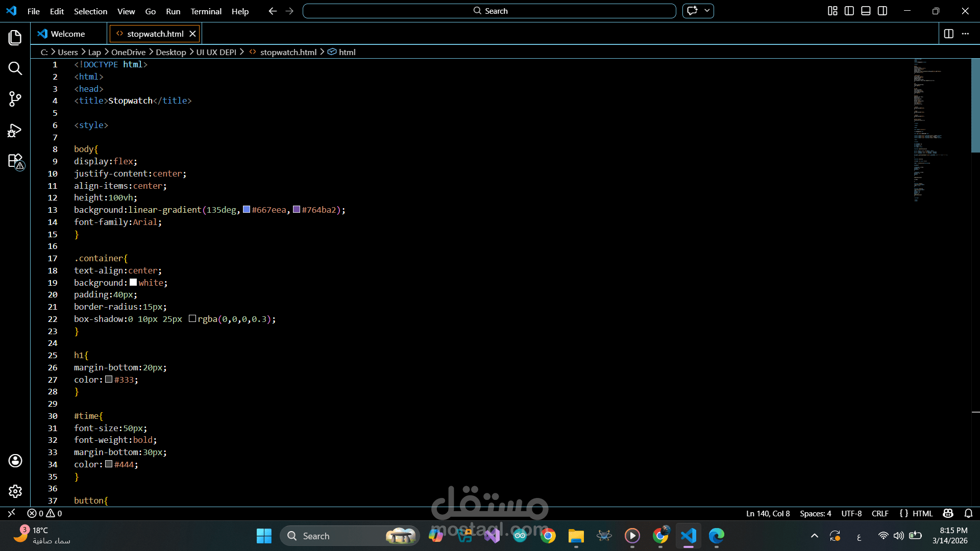Open the Terminal menu
This screenshot has height=551, width=980.
coord(206,11)
